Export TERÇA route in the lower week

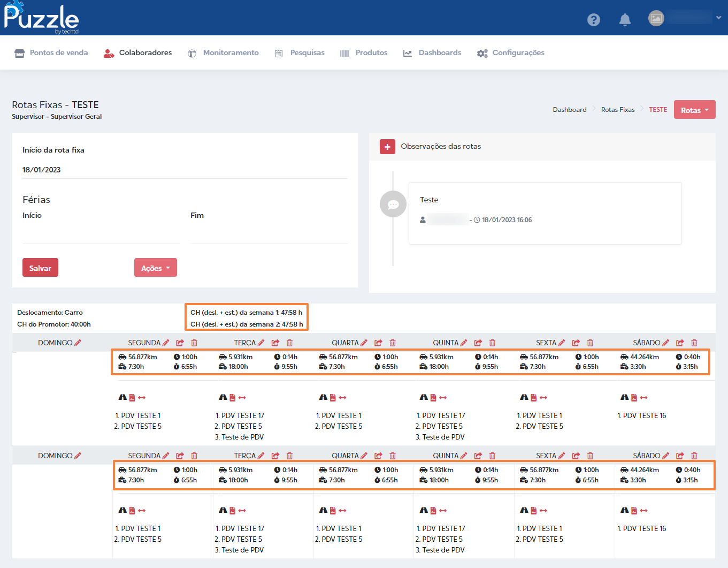click(x=275, y=456)
